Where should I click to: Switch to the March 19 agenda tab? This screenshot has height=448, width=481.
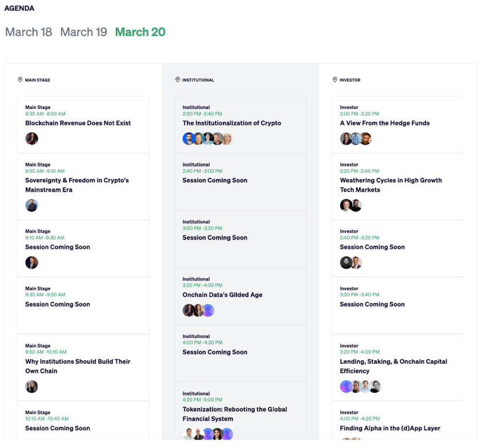(x=83, y=32)
